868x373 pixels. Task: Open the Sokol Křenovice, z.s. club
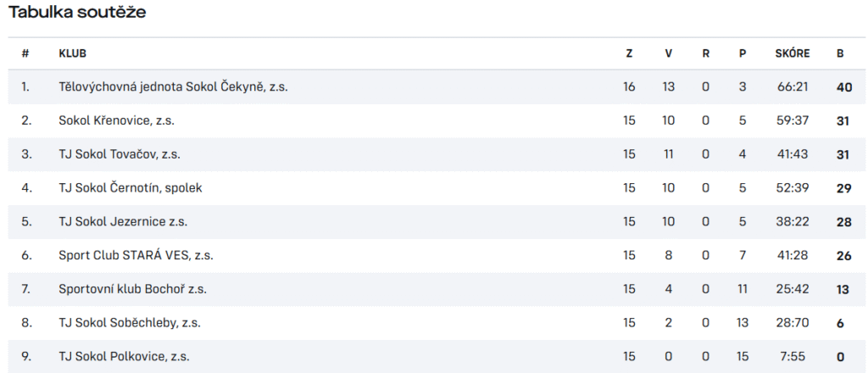[116, 120]
